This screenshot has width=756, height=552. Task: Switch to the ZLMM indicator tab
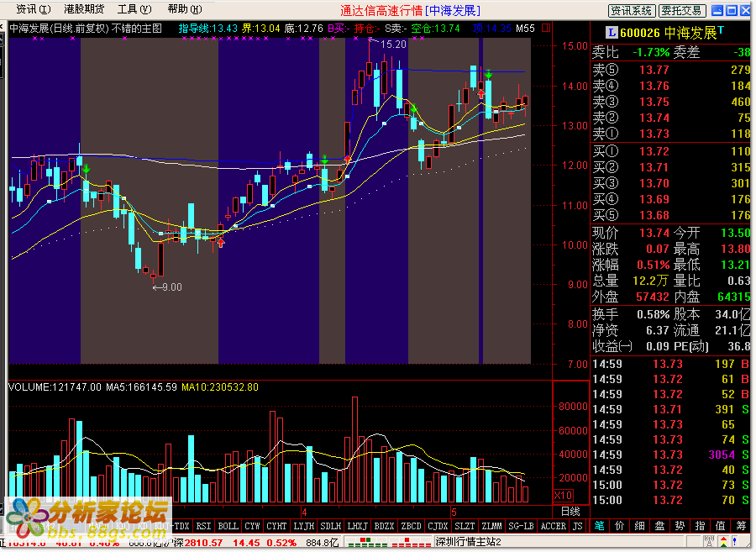pyautogui.click(x=491, y=526)
